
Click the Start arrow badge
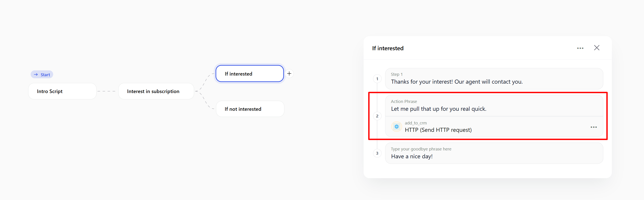click(x=42, y=74)
